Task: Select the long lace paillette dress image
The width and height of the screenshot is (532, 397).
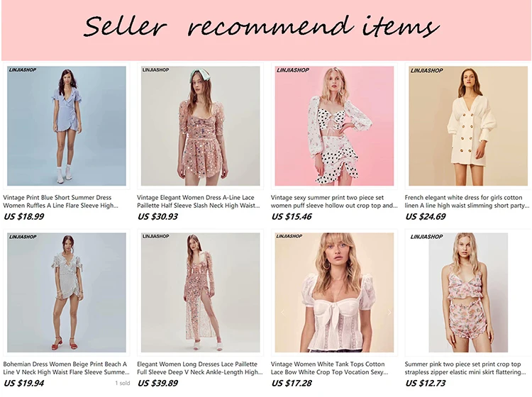Action: point(200,293)
